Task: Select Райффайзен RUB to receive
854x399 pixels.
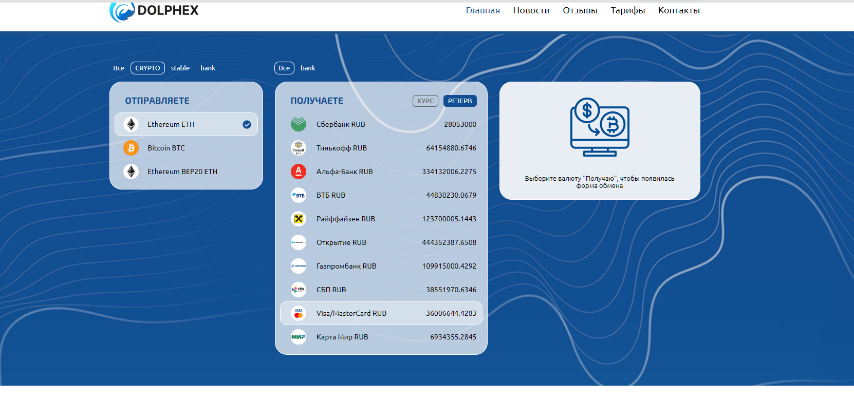Action: 381,219
